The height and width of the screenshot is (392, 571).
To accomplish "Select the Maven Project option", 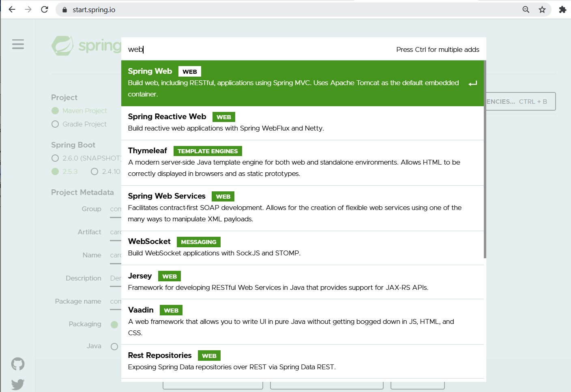I will [x=79, y=111].
